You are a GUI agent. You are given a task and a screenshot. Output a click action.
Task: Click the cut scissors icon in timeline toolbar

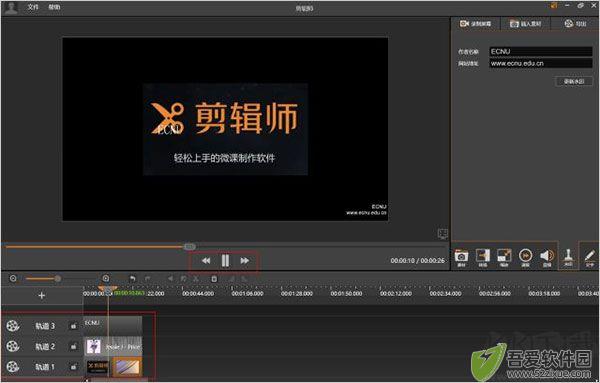pyautogui.click(x=196, y=279)
